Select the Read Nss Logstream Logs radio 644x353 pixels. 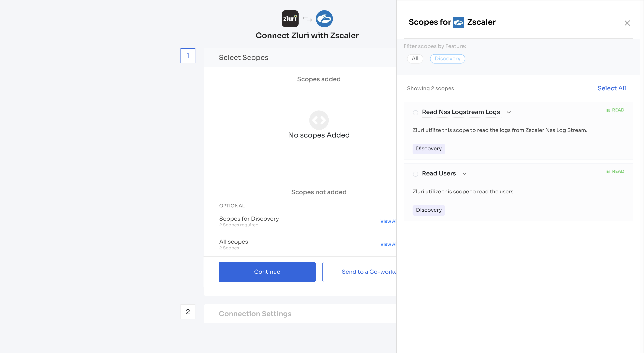click(x=415, y=113)
